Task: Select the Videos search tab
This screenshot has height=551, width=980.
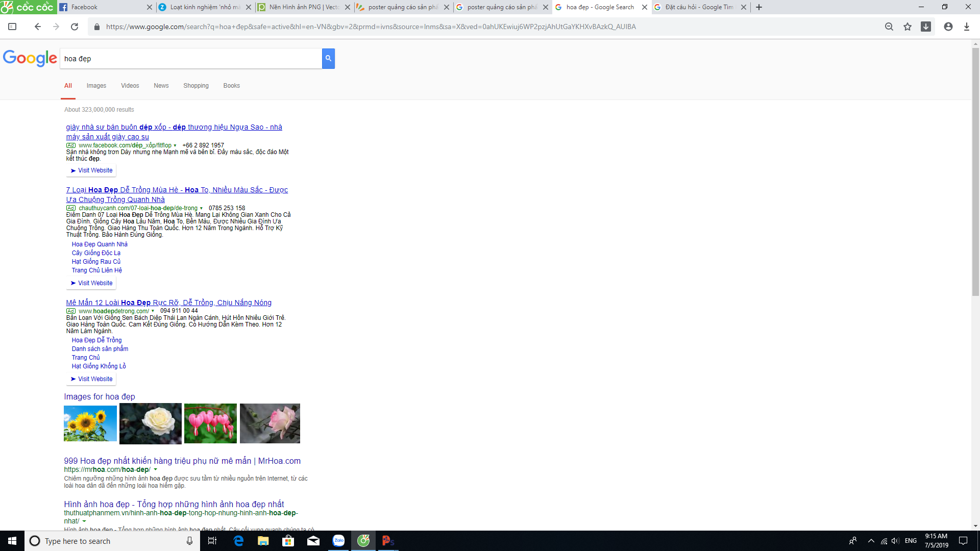Action: 130,85
